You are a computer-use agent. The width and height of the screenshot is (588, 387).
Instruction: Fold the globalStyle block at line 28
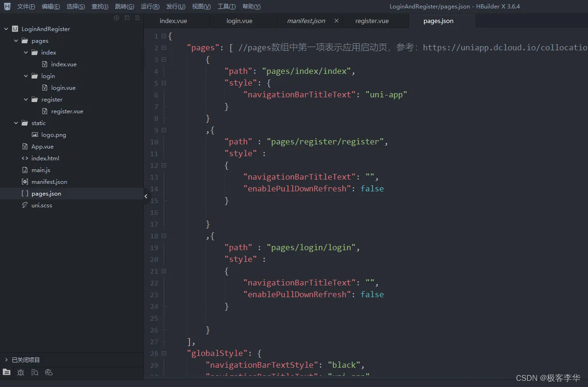[164, 354]
